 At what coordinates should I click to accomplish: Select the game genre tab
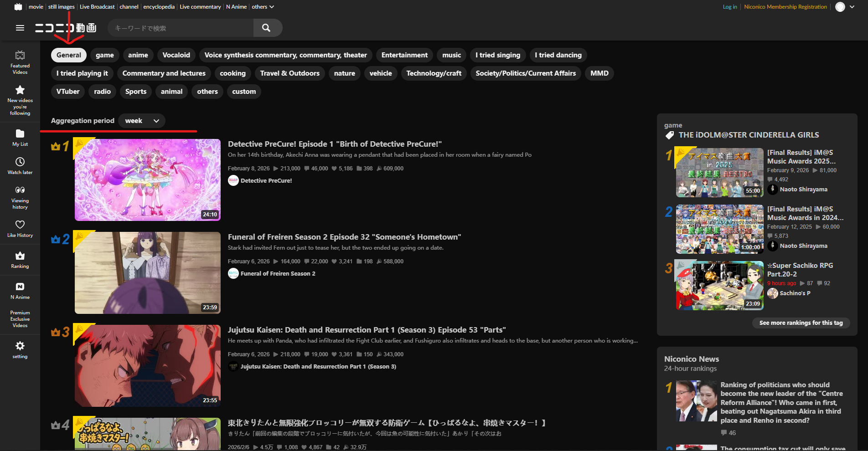coord(105,55)
